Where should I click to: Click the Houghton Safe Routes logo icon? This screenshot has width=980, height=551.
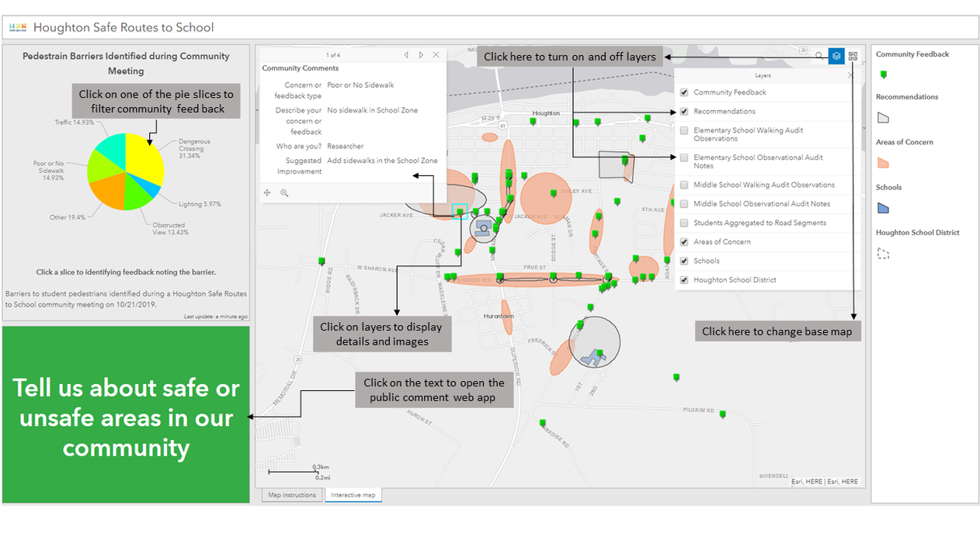(17, 28)
